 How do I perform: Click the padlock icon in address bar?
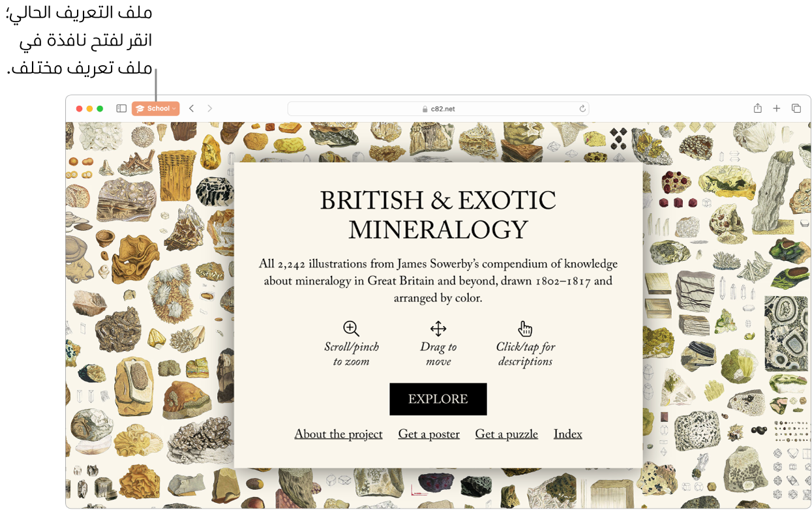click(425, 110)
